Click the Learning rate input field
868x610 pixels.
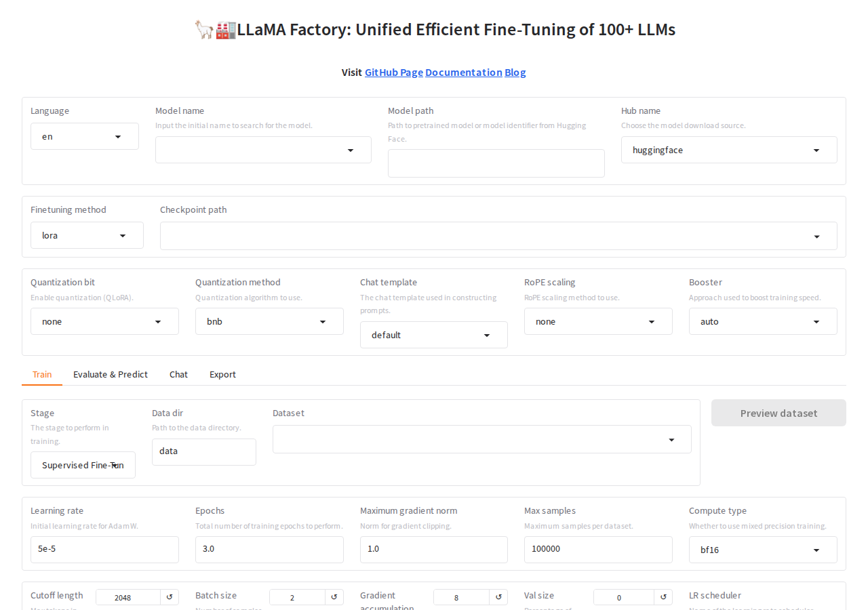tap(104, 550)
